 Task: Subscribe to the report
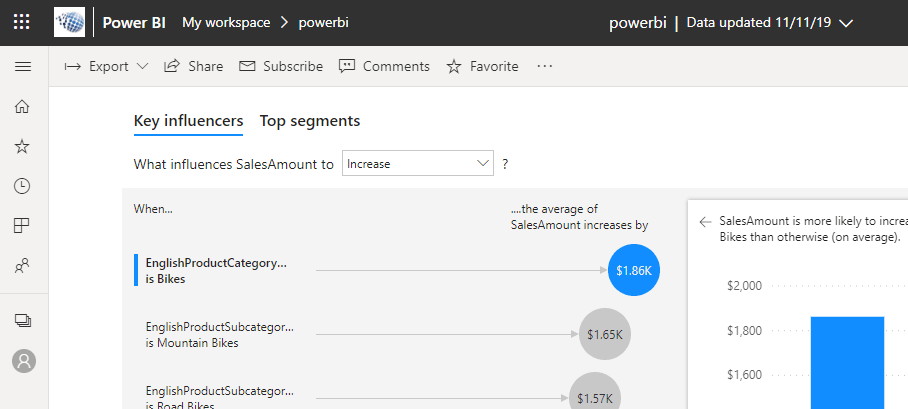click(281, 67)
